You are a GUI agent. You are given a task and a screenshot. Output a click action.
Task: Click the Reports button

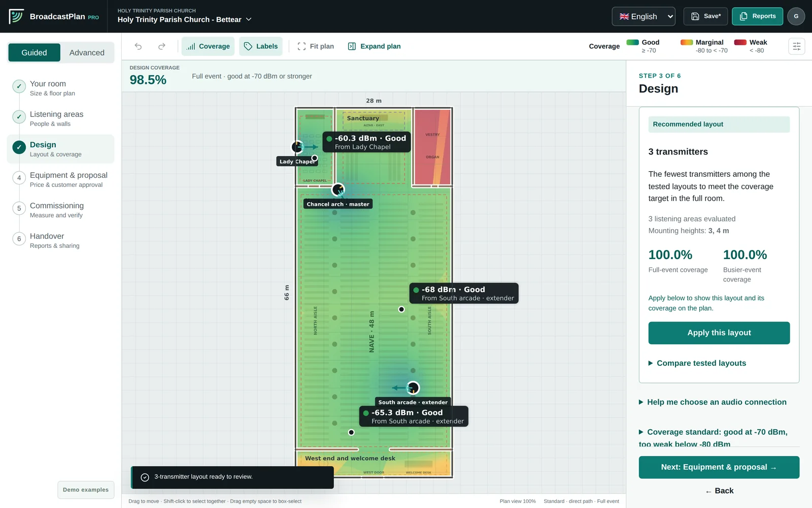click(757, 16)
